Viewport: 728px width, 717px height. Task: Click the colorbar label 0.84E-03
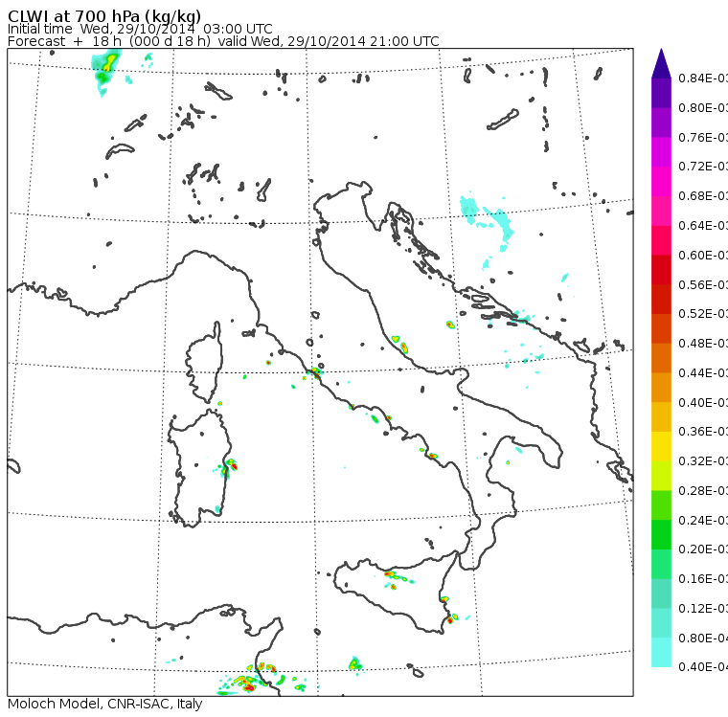(x=703, y=78)
